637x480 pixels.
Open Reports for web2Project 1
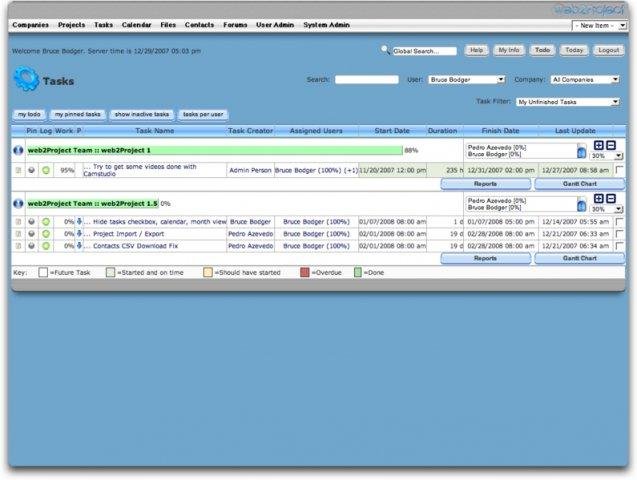click(485, 184)
